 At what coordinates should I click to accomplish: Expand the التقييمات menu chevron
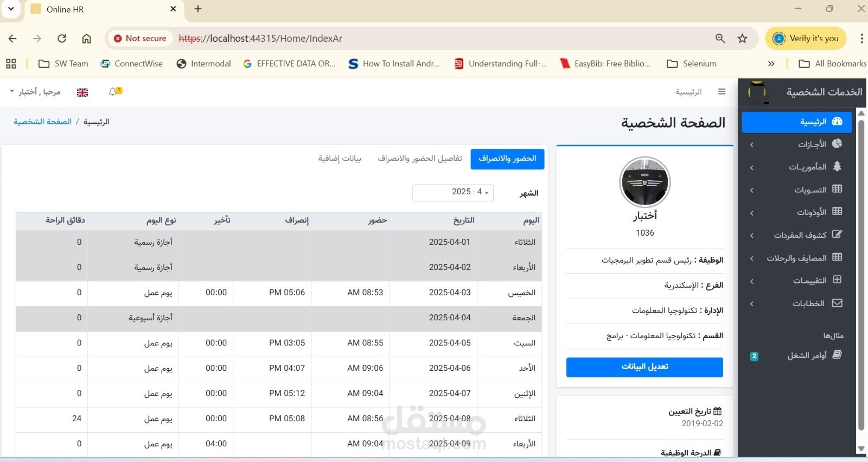click(x=752, y=281)
